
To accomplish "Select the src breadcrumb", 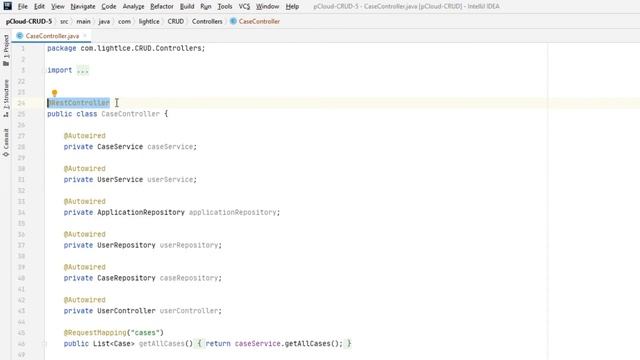I will (64, 21).
